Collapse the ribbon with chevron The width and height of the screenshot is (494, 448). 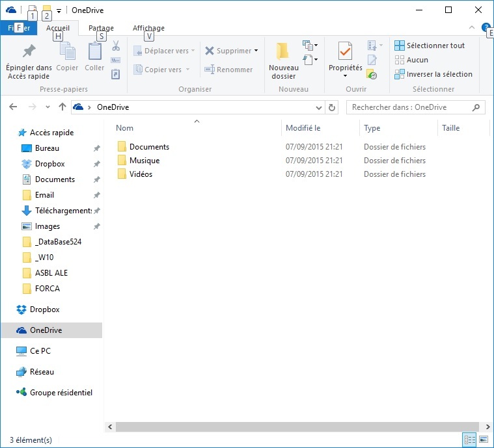coord(472,27)
